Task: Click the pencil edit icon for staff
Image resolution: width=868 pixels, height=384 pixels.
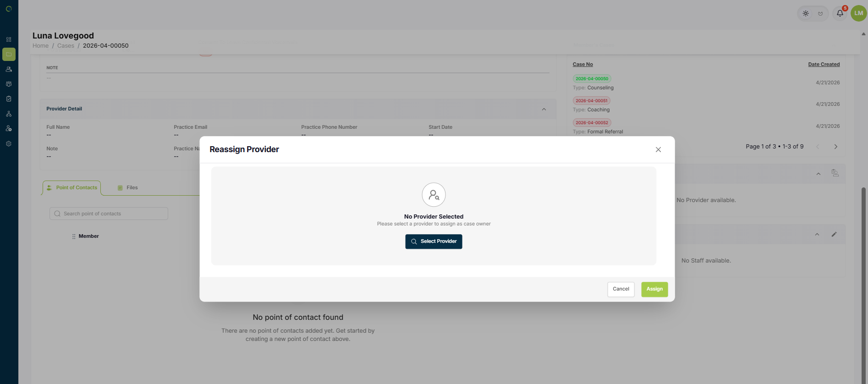Action: click(x=834, y=235)
